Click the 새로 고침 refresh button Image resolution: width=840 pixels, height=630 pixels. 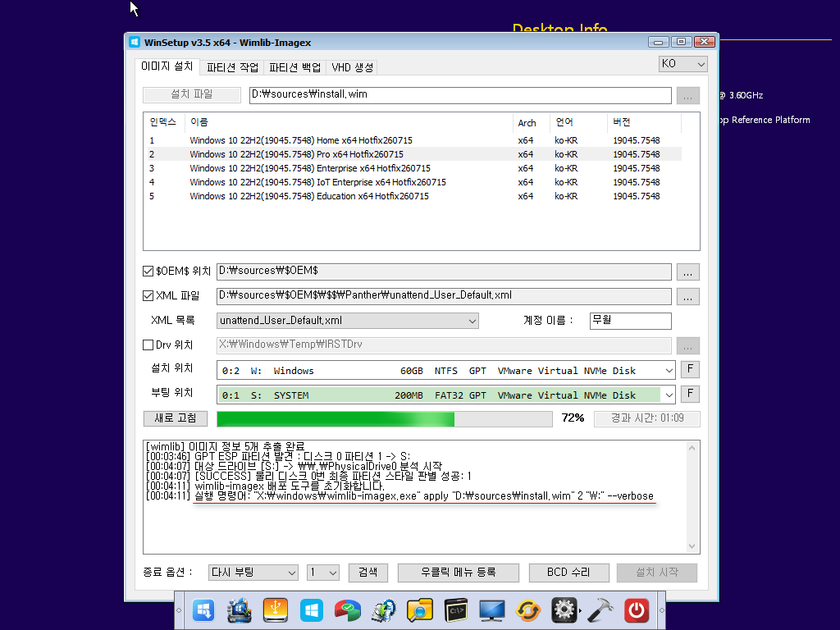pos(176,418)
